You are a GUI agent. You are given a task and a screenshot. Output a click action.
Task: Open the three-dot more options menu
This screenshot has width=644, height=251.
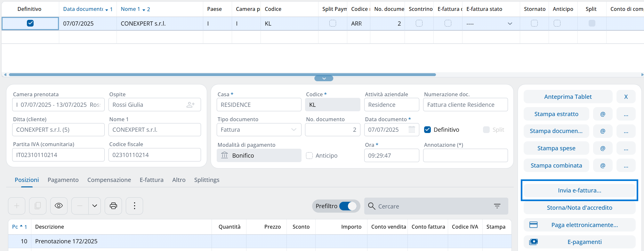pyautogui.click(x=134, y=206)
